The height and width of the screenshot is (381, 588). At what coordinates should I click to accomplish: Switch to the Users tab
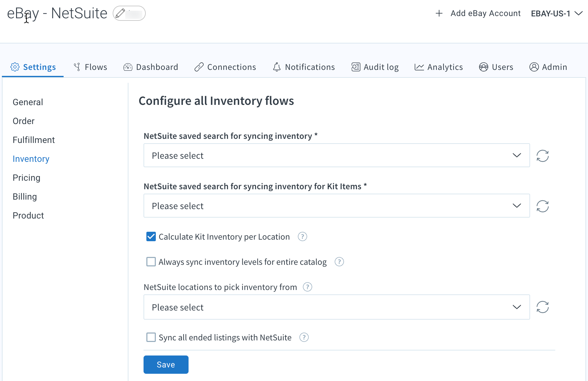pyautogui.click(x=496, y=67)
